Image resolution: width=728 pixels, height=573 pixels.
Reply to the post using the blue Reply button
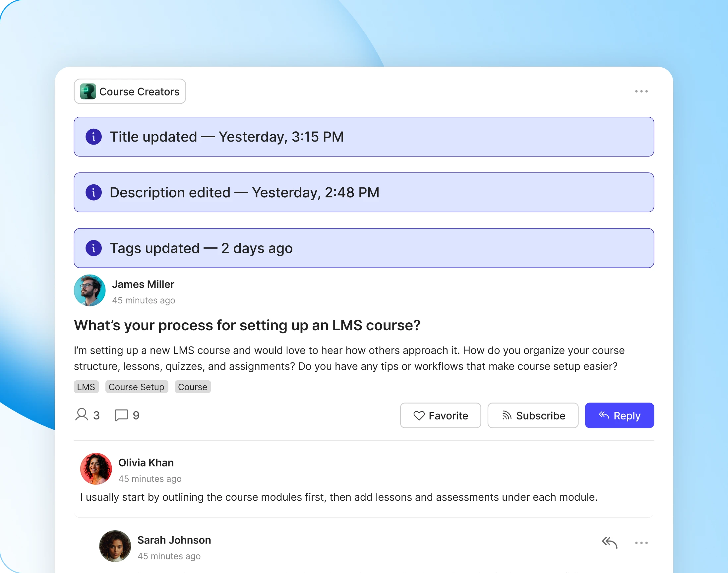tap(619, 415)
